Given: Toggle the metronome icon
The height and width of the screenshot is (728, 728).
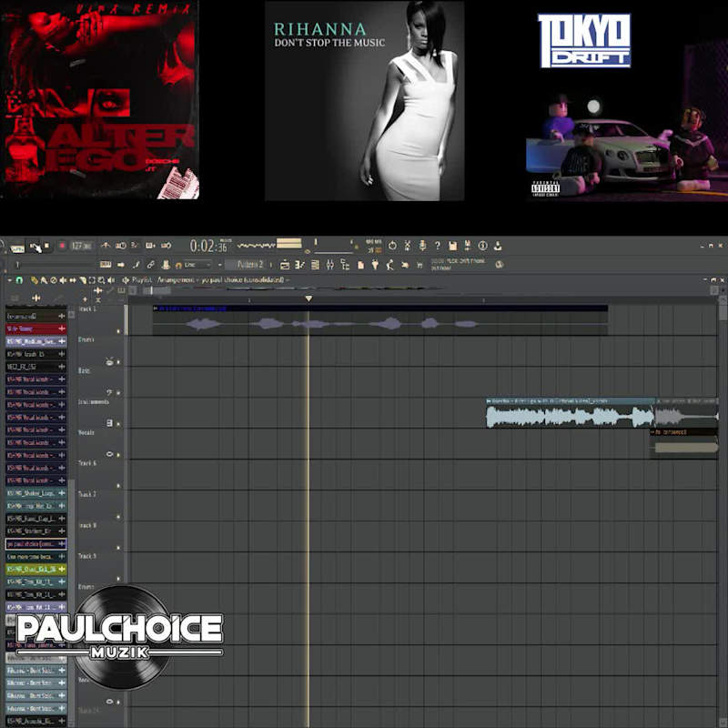Looking at the screenshot, I should pos(106,245).
